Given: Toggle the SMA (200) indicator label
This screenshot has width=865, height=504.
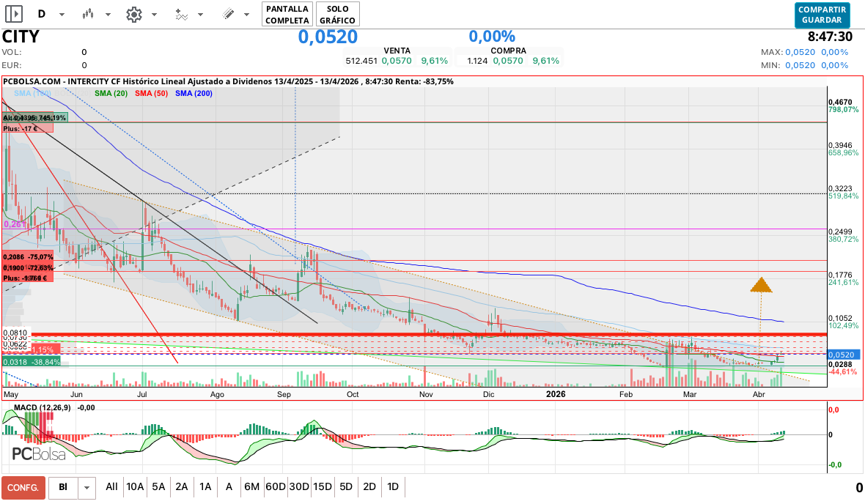Looking at the screenshot, I should 194,93.
